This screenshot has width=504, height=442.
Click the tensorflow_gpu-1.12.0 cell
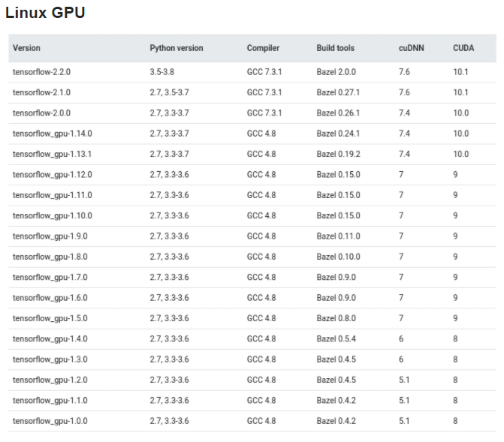(x=53, y=175)
